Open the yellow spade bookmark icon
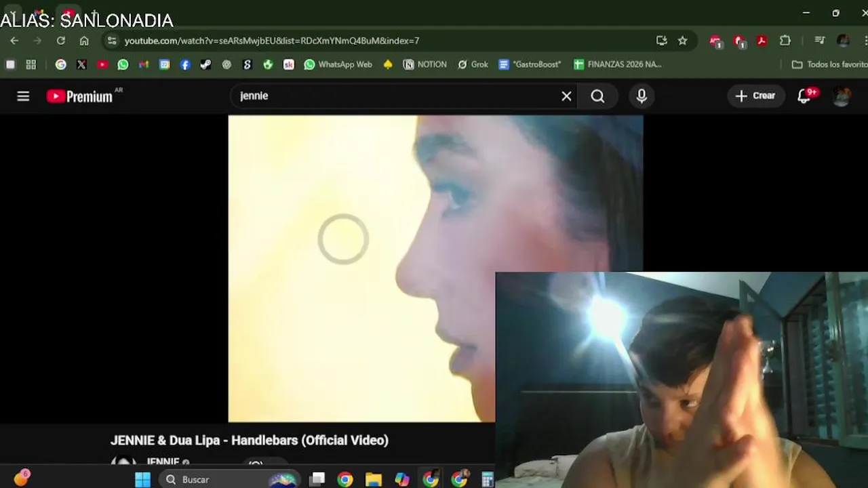Viewport: 868px width, 488px height. pyautogui.click(x=388, y=64)
